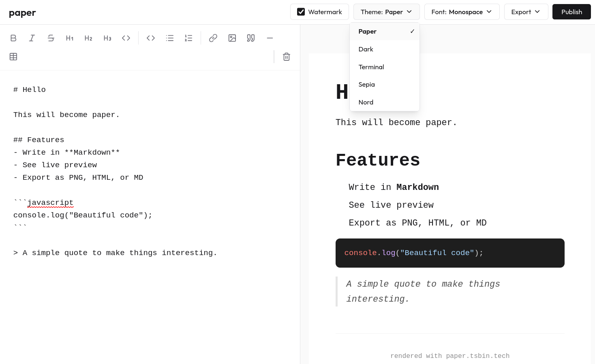The image size is (595, 364).
Task: Insert a bulleted list
Action: coord(170,38)
